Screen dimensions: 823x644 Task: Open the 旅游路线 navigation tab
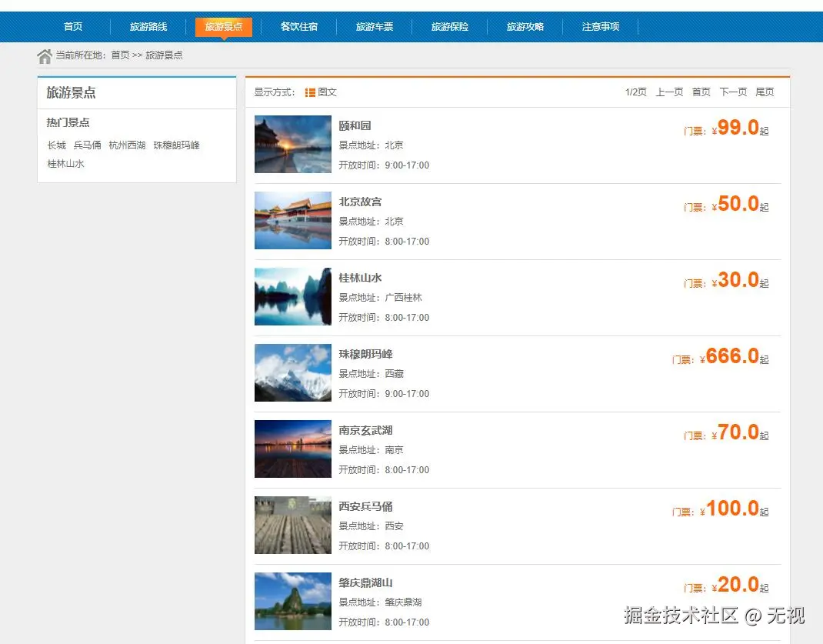point(148,27)
